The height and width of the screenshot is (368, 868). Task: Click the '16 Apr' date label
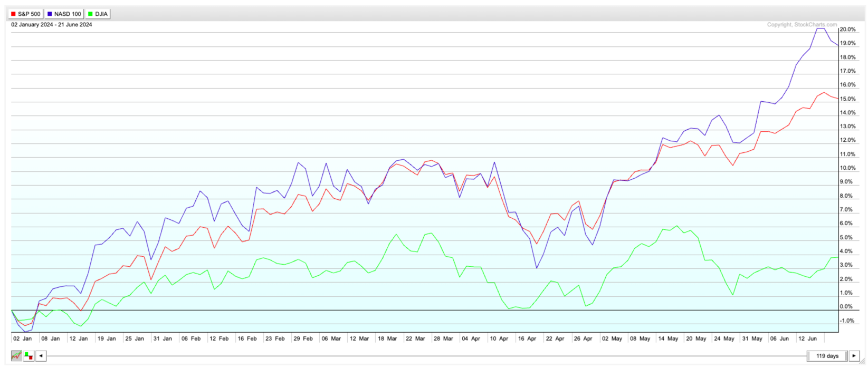527,338
